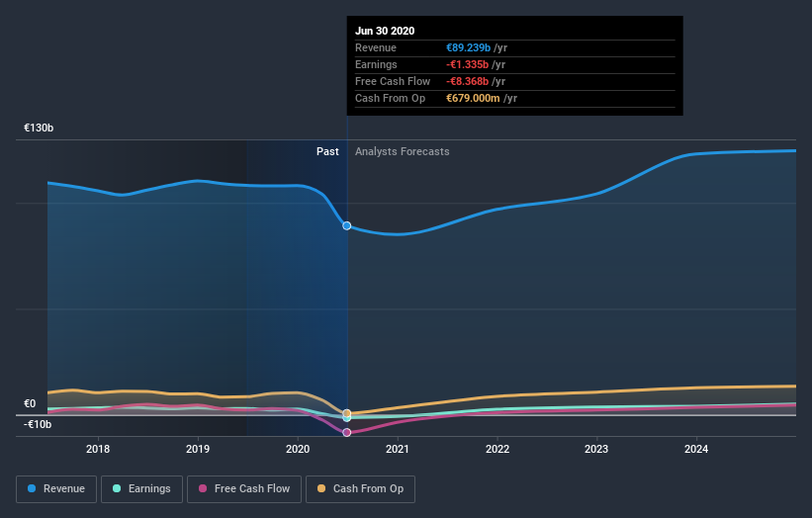Click the Cash From Op row label in tooltip
Viewport: 812px width, 518px height.
391,98
